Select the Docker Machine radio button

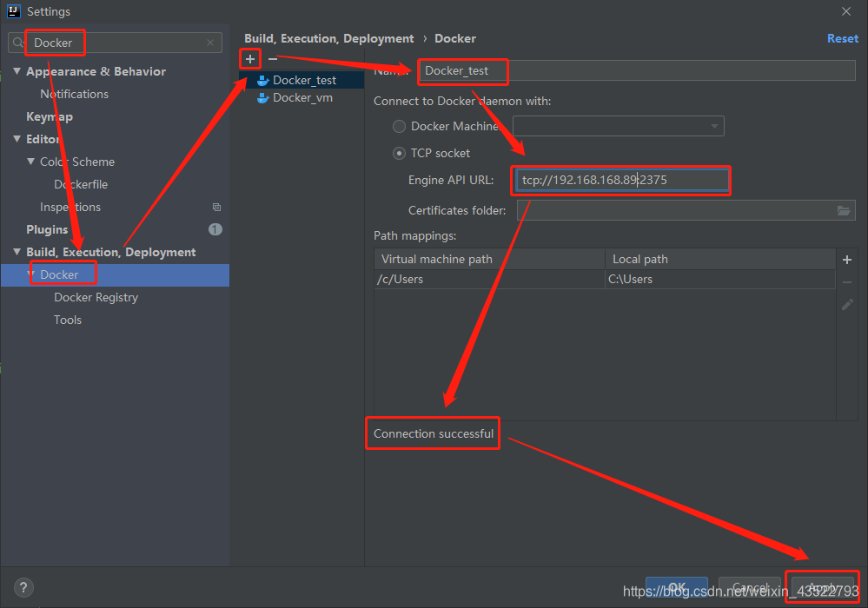coord(399,126)
